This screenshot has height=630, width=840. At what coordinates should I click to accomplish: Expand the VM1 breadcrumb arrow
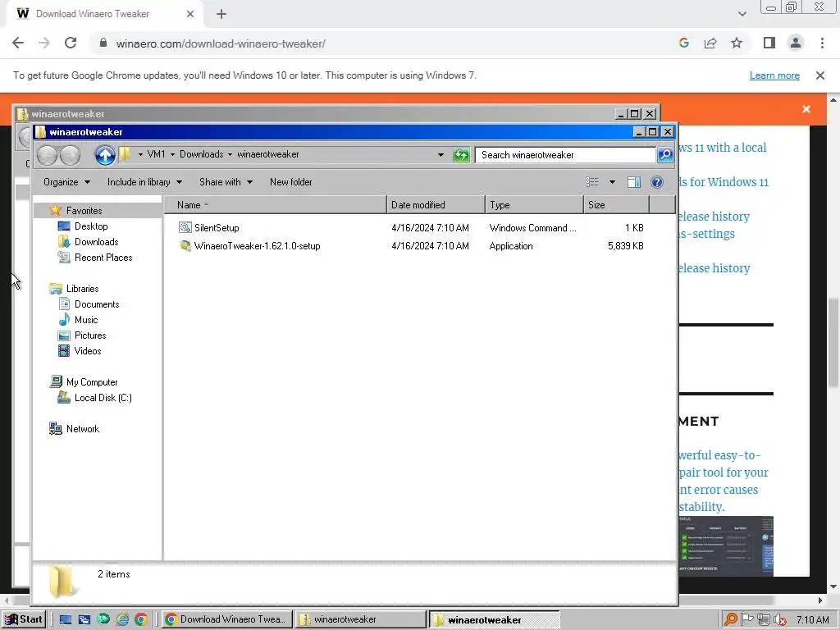tap(172, 154)
